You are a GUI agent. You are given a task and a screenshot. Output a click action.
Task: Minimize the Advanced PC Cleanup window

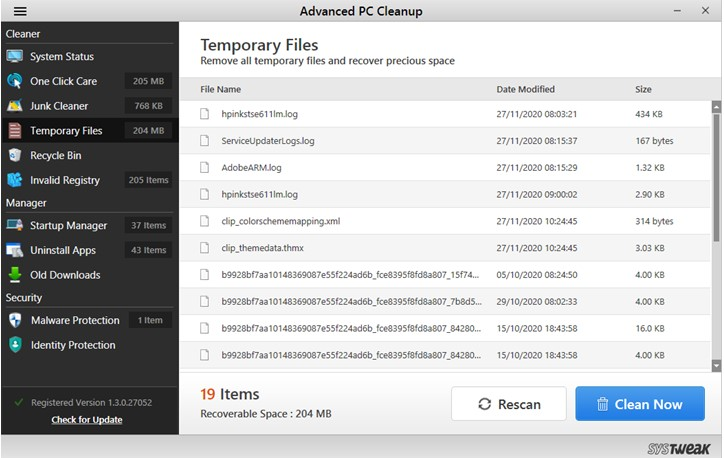click(677, 11)
